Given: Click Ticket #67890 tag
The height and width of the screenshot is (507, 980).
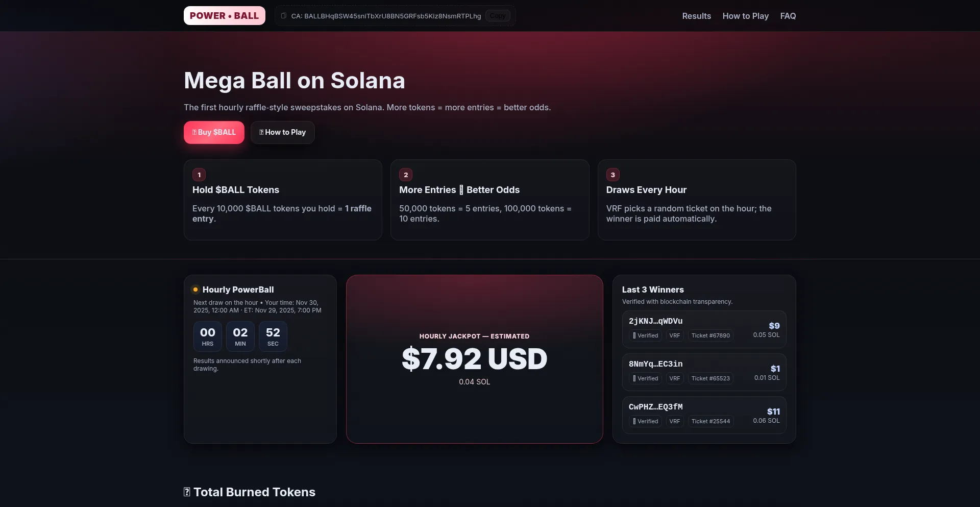Looking at the screenshot, I should tap(710, 335).
